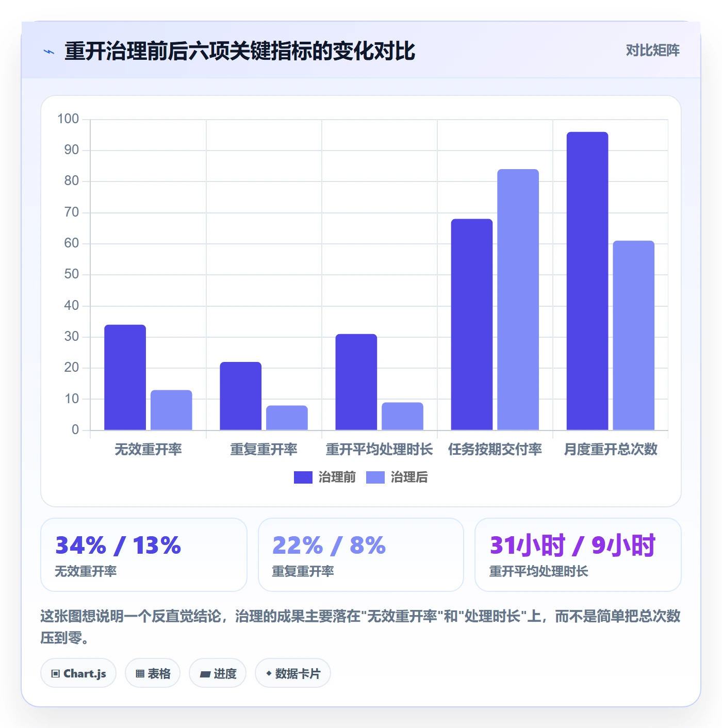722x728 pixels.
Task: Click the 重复重开率 x-axis label
Action: tap(264, 449)
